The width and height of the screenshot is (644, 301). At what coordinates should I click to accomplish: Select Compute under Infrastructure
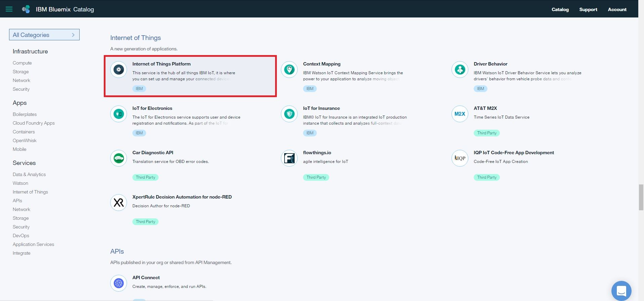coord(22,63)
